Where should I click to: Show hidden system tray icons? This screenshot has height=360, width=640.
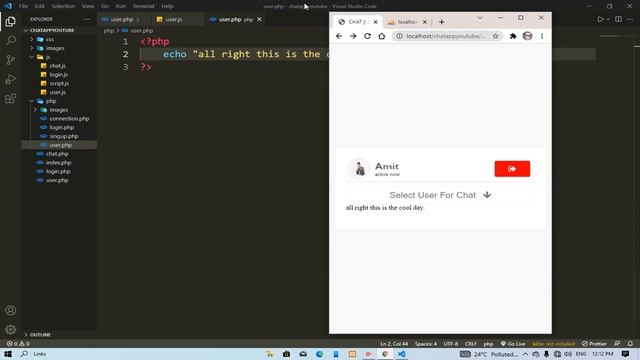coord(525,354)
